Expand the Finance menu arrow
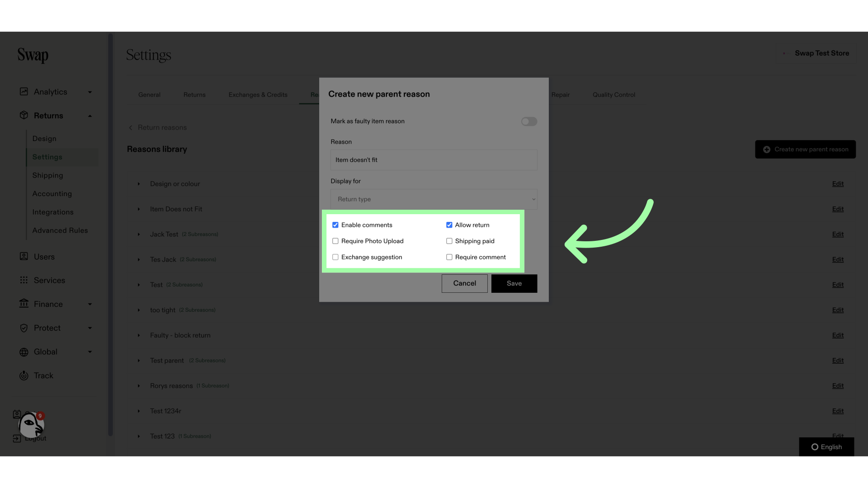 point(90,305)
